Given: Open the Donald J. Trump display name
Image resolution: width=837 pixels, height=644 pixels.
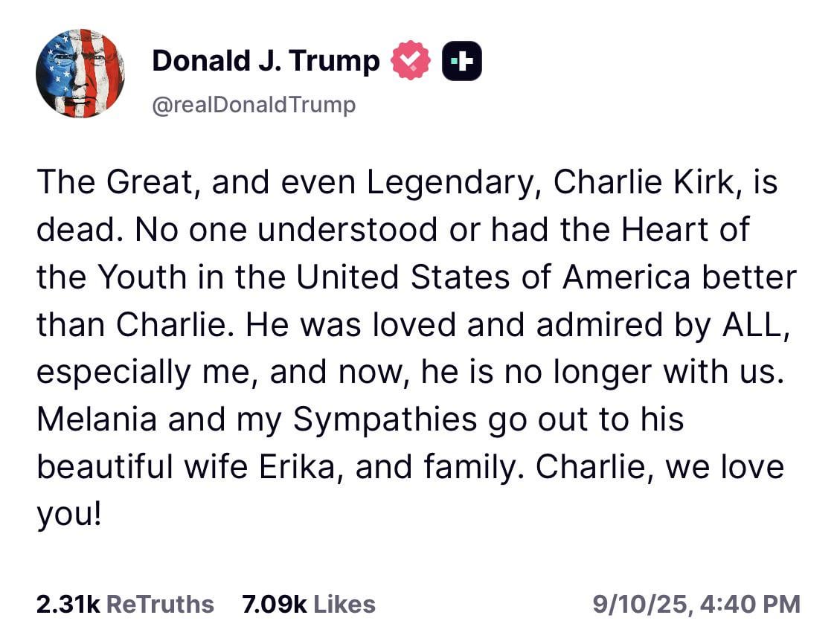Looking at the screenshot, I should click(x=266, y=60).
